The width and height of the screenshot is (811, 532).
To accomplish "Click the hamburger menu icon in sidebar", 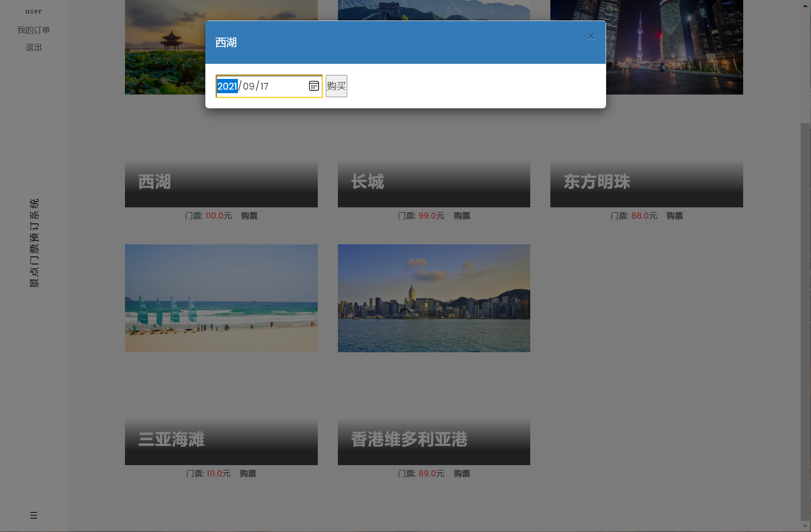I will pyautogui.click(x=33, y=515).
